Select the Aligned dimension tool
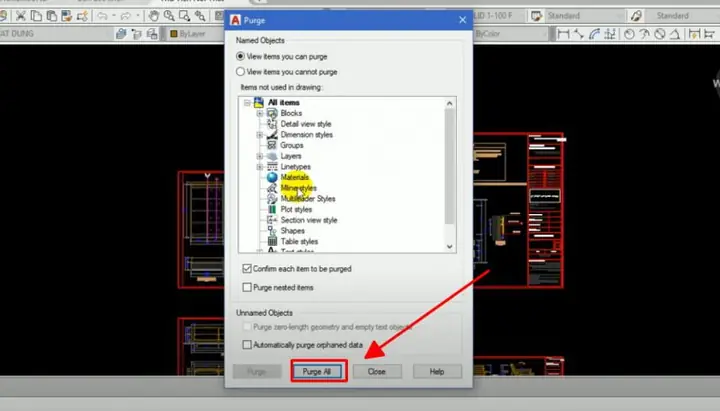This screenshot has height=411, width=720. (x=579, y=34)
